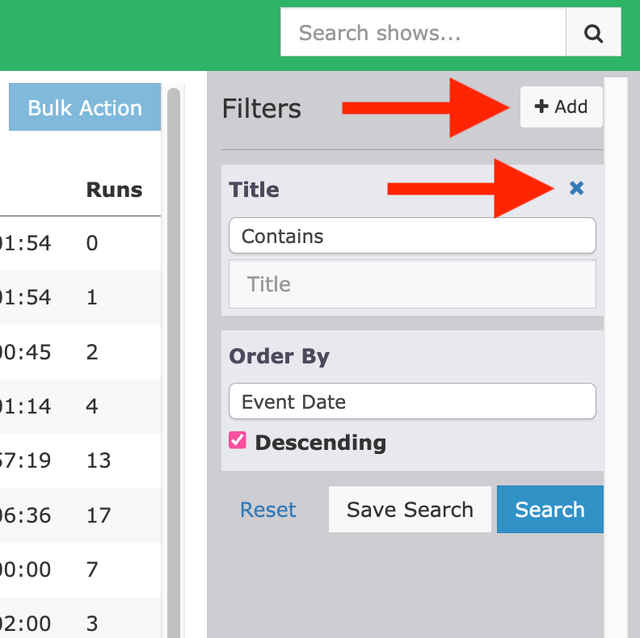The image size is (640, 638).
Task: Select the Runs value 13
Action: point(98,460)
